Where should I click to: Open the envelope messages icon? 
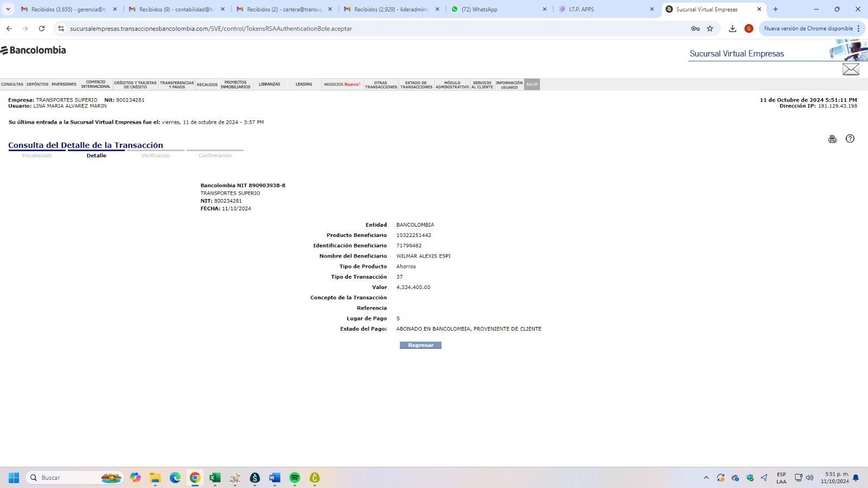coord(850,69)
